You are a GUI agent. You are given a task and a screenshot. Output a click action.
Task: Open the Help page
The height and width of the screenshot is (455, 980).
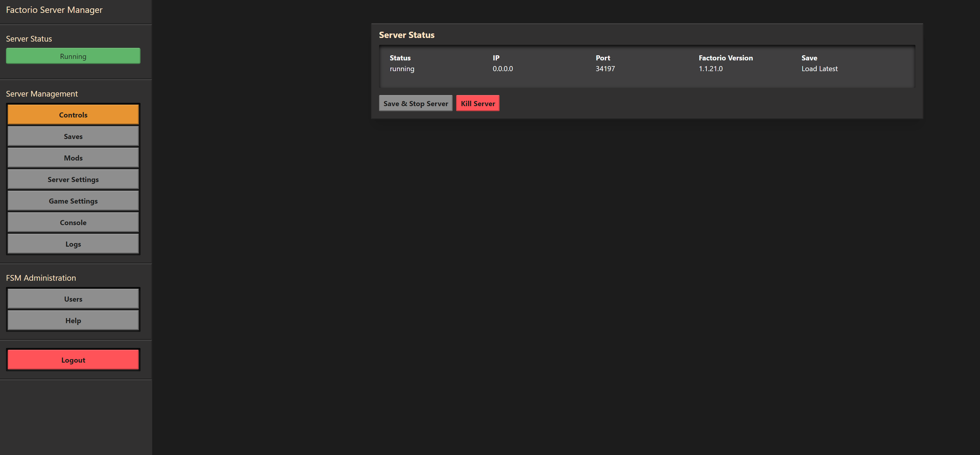[x=73, y=320]
